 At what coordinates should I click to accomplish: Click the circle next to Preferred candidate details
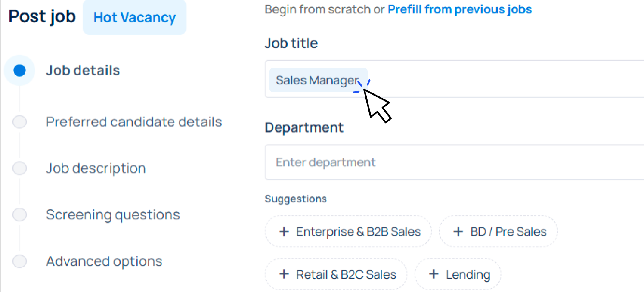pyautogui.click(x=19, y=122)
